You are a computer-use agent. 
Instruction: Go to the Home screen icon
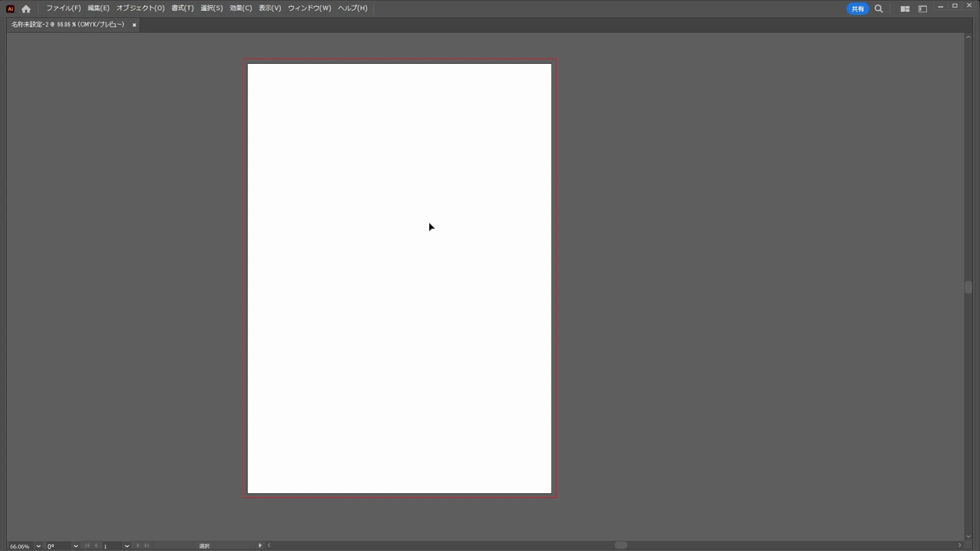coord(26,9)
